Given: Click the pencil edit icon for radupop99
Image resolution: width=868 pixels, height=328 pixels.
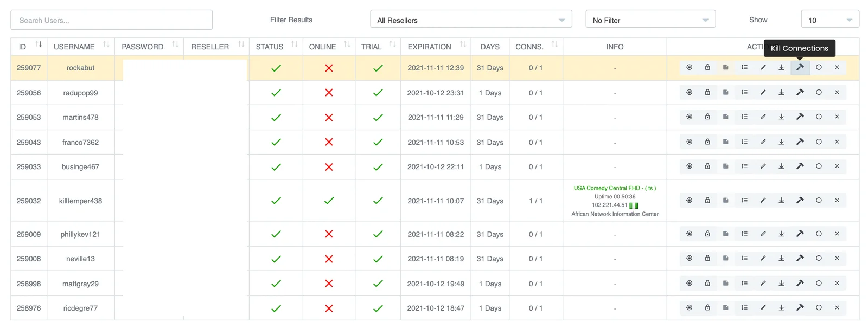Looking at the screenshot, I should (x=763, y=93).
